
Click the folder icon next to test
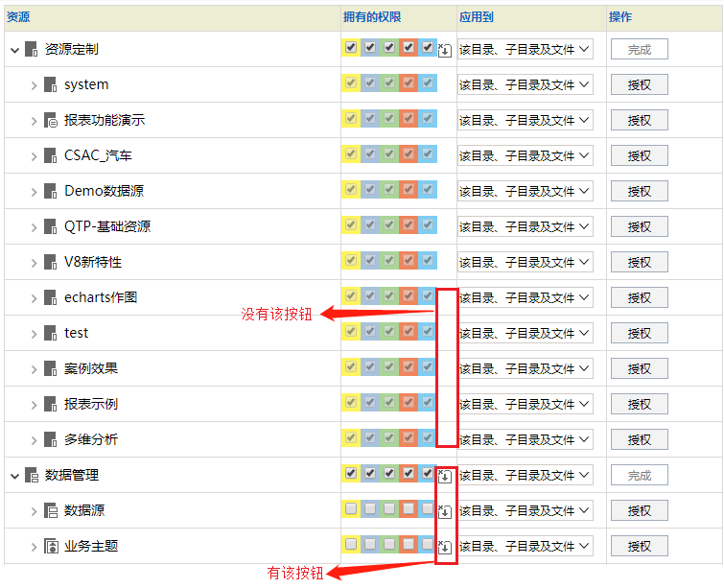(50, 333)
